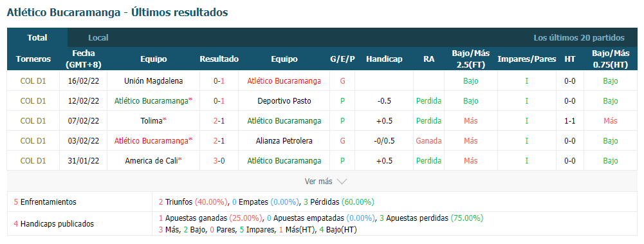The height and width of the screenshot is (244, 644).
Task: Open the 3-0 result versus America de Cali
Action: tap(219, 160)
